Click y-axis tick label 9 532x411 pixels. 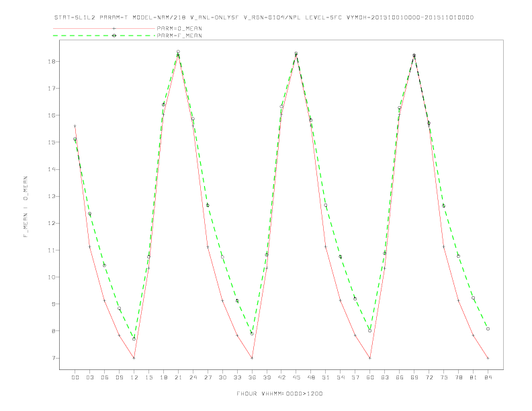pyautogui.click(x=54, y=304)
